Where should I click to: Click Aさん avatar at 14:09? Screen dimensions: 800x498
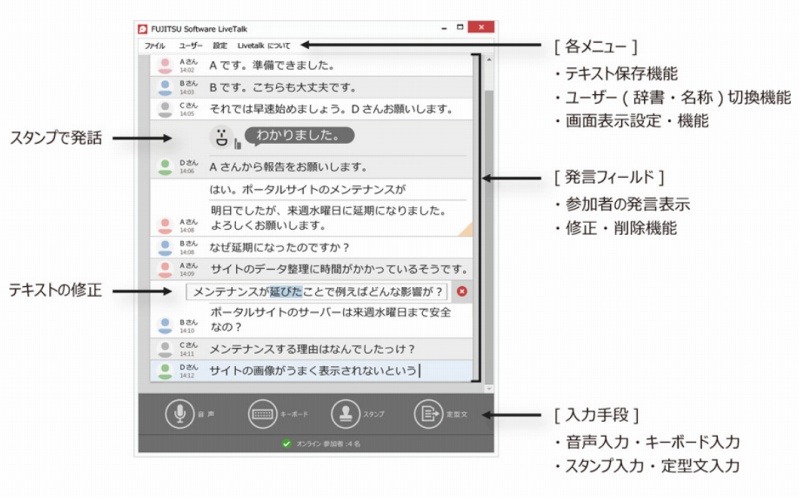pyautogui.click(x=165, y=269)
